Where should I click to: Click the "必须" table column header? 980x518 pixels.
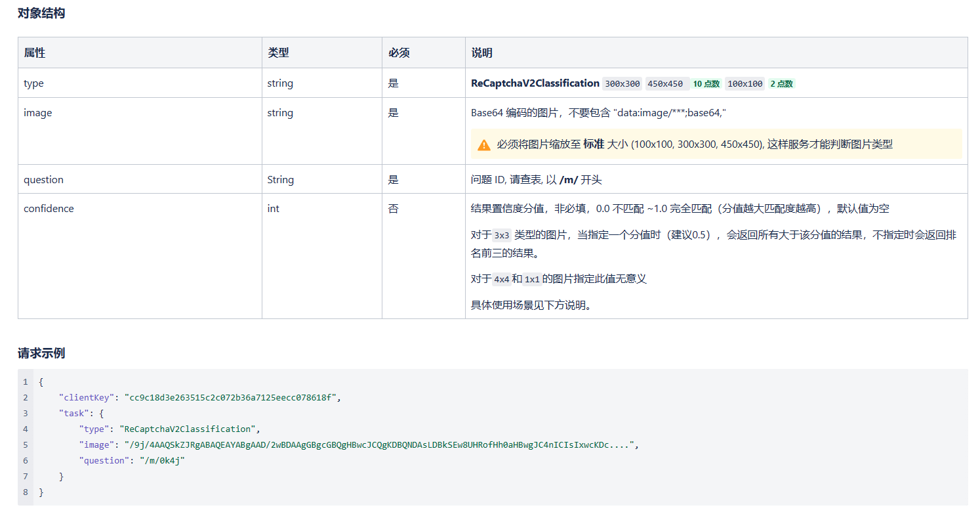[x=399, y=53]
